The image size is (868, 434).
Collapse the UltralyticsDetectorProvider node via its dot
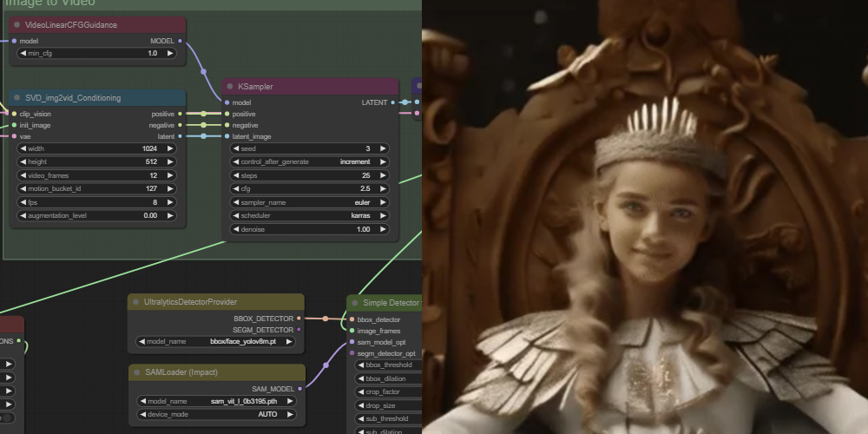click(135, 302)
